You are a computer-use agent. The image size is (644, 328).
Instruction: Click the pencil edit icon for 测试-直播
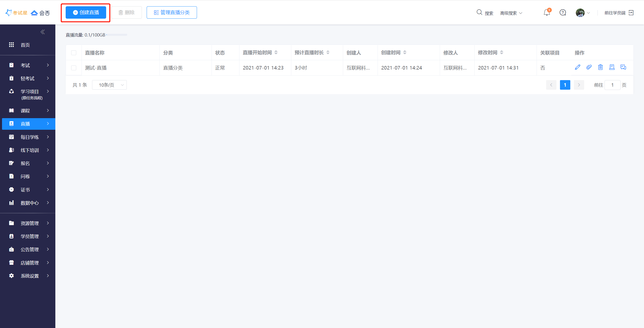578,67
